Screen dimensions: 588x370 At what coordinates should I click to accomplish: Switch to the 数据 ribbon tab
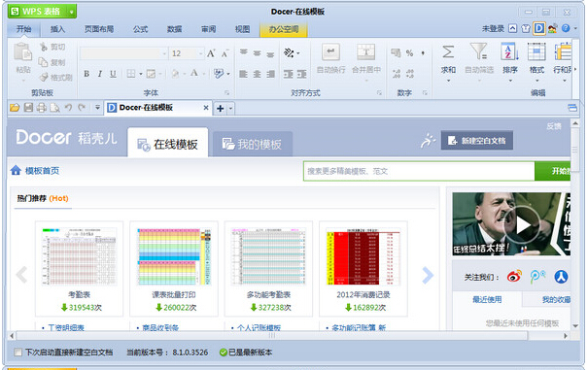point(174,29)
